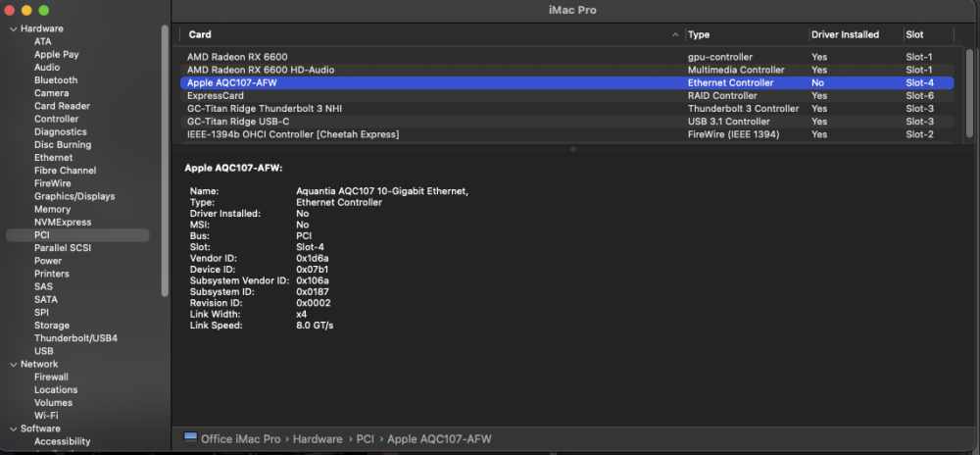Go to PCI in path bar
This screenshot has width=980, height=455.
365,439
